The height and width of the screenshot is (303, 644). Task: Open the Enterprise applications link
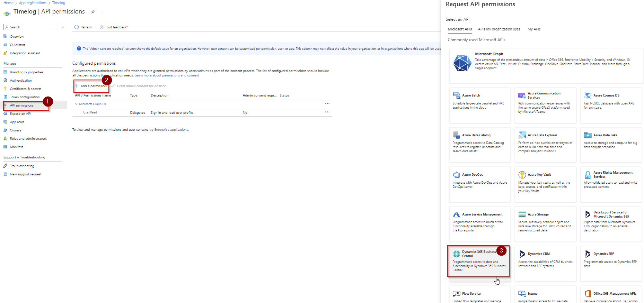tap(171, 130)
